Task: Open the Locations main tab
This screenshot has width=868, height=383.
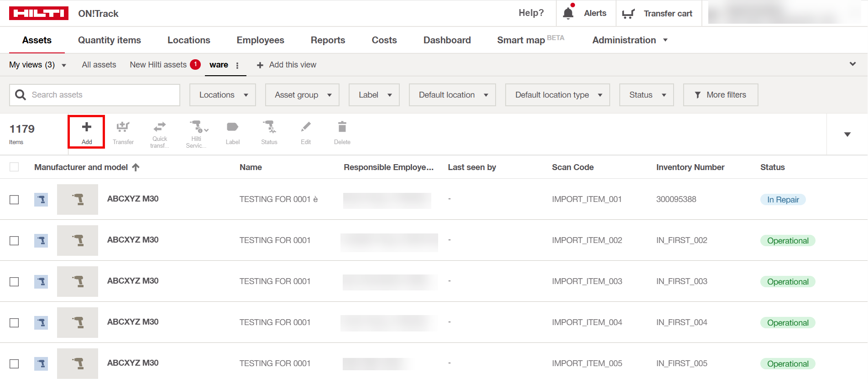Action: pos(189,40)
